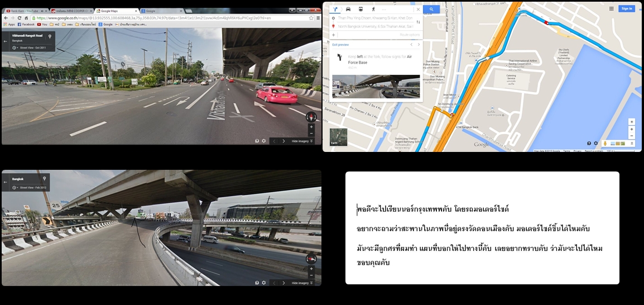The image size is (644, 305).
Task: Open the Google apps grid icon
Action: coord(611,8)
